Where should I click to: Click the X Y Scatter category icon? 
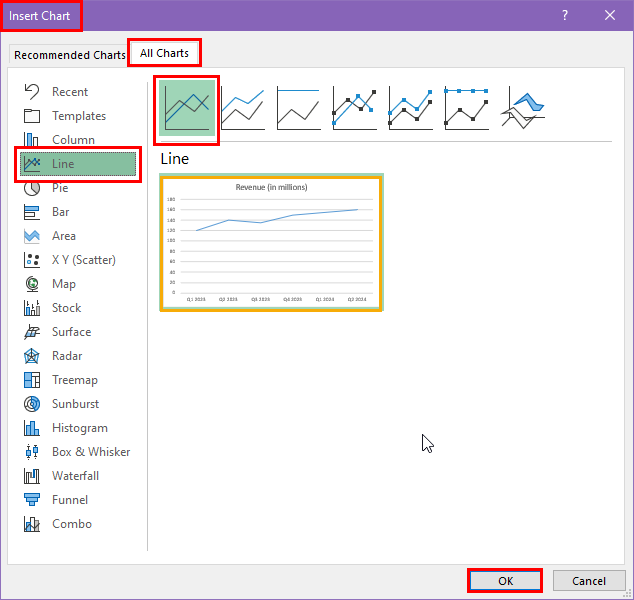point(32,260)
